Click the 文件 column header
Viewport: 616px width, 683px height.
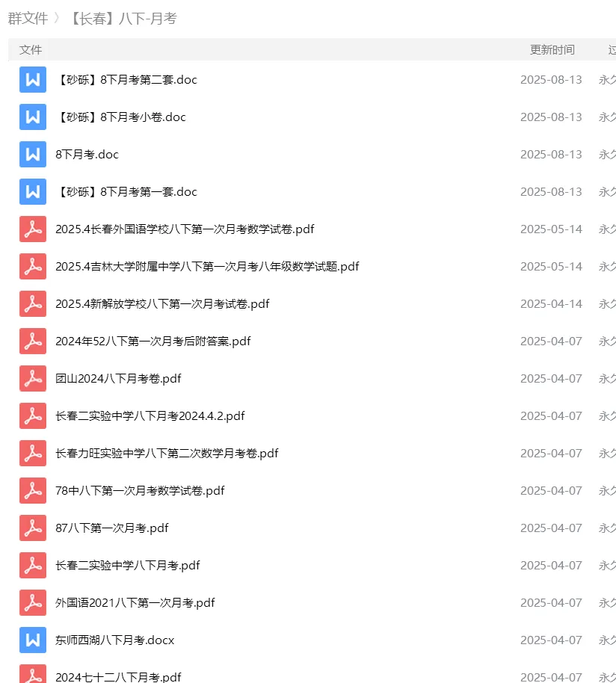point(31,49)
